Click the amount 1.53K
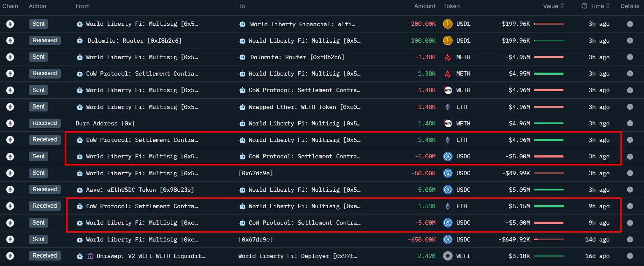Viewport: 644px width, 266px height. [x=427, y=206]
